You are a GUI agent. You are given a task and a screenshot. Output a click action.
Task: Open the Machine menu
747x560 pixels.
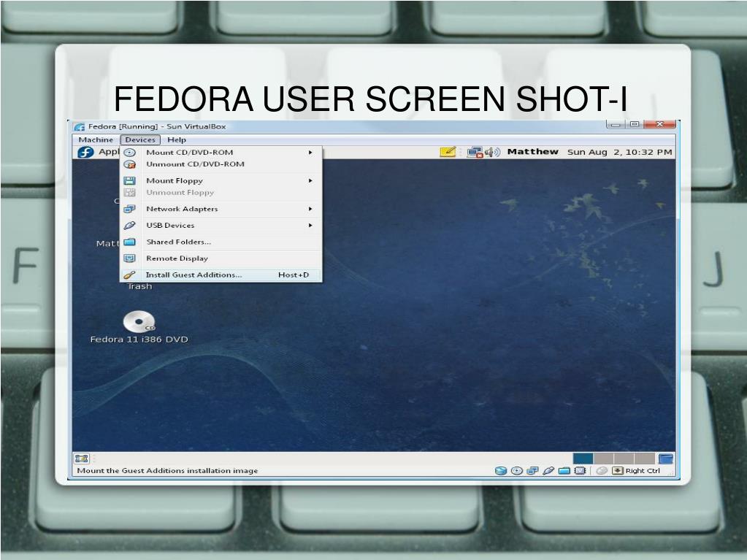point(96,139)
